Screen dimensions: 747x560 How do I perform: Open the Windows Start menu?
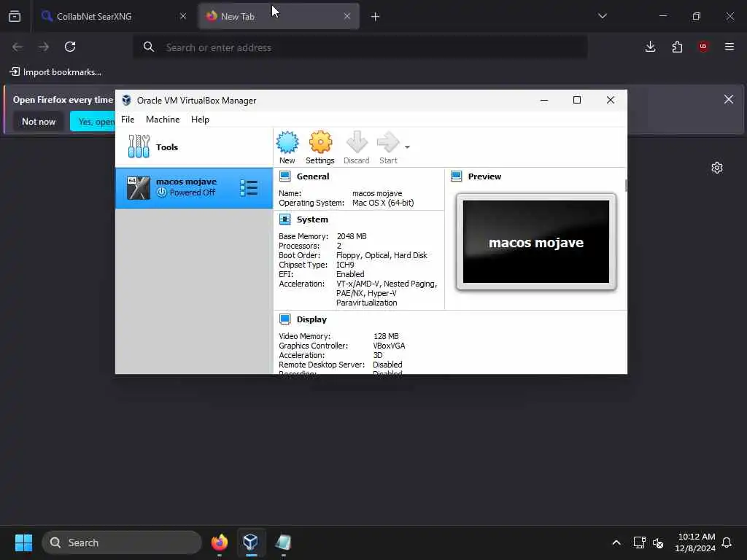tap(23, 542)
